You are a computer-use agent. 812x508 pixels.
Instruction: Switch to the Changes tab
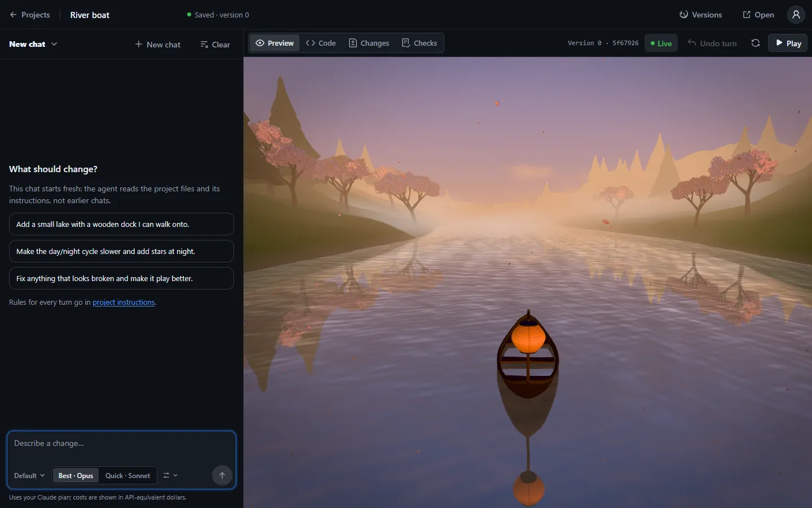(x=369, y=43)
